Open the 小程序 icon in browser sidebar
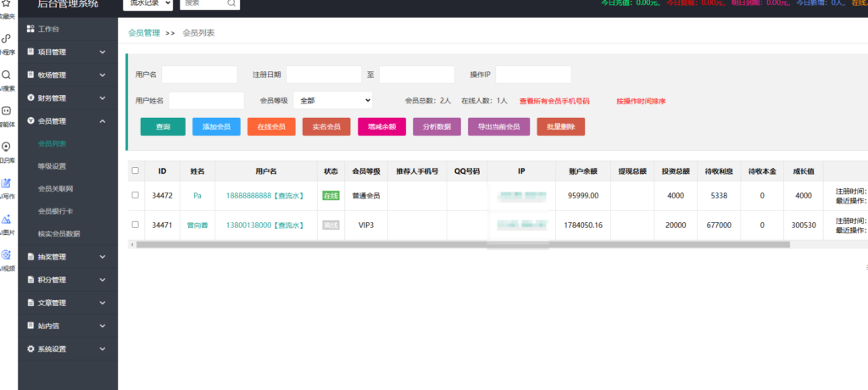The image size is (868, 390). coord(7,39)
